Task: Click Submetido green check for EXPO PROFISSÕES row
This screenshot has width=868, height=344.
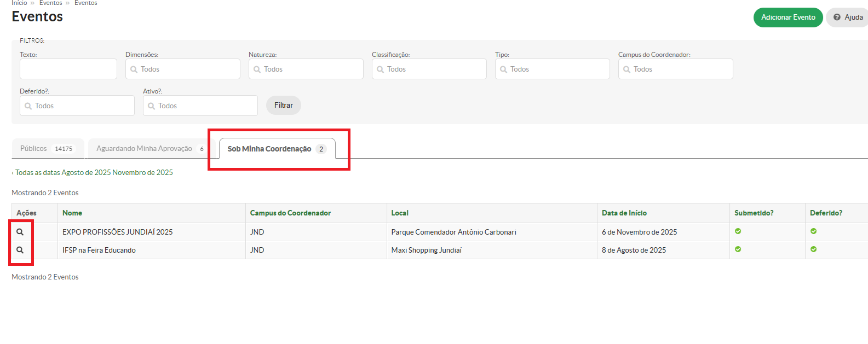Action: tap(738, 231)
